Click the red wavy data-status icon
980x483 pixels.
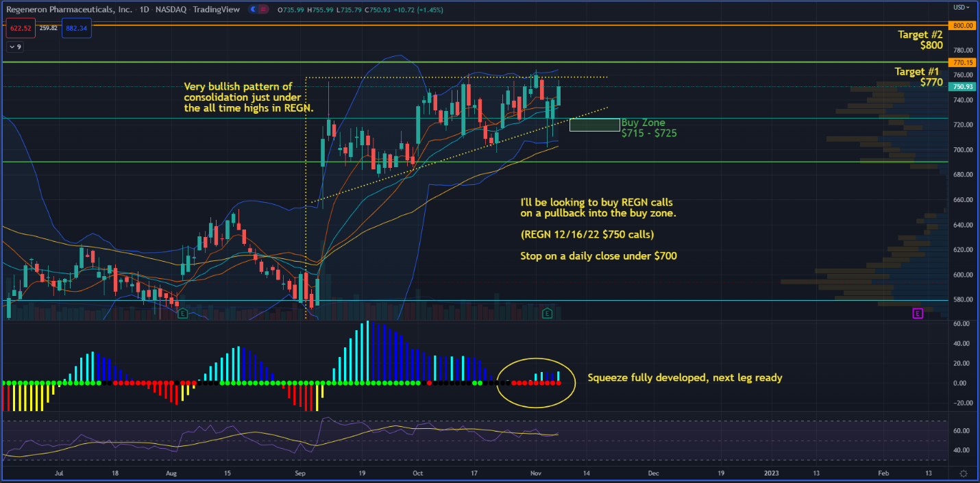click(264, 10)
